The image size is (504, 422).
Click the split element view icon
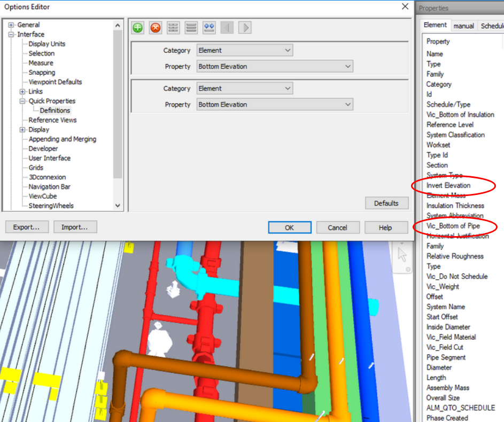173,27
